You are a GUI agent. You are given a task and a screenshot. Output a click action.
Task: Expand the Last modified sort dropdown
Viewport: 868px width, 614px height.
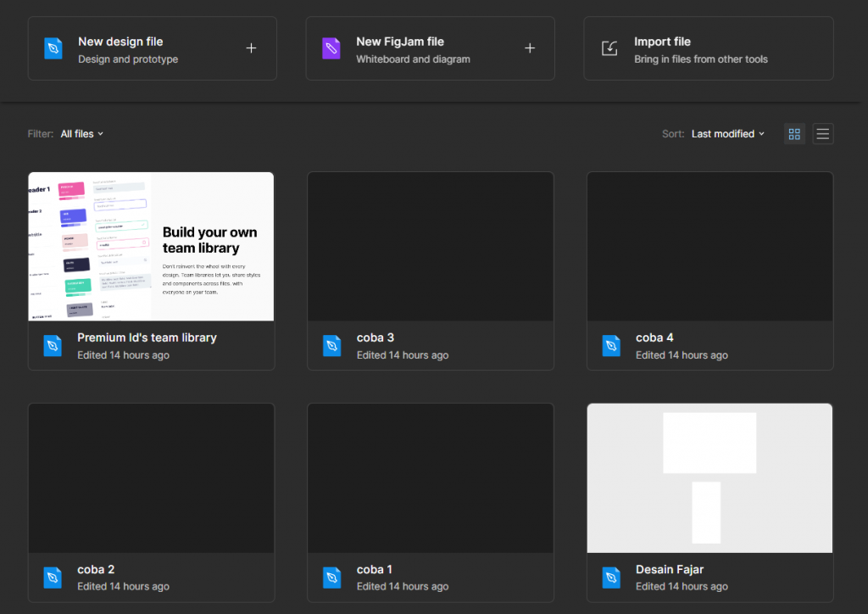point(727,134)
